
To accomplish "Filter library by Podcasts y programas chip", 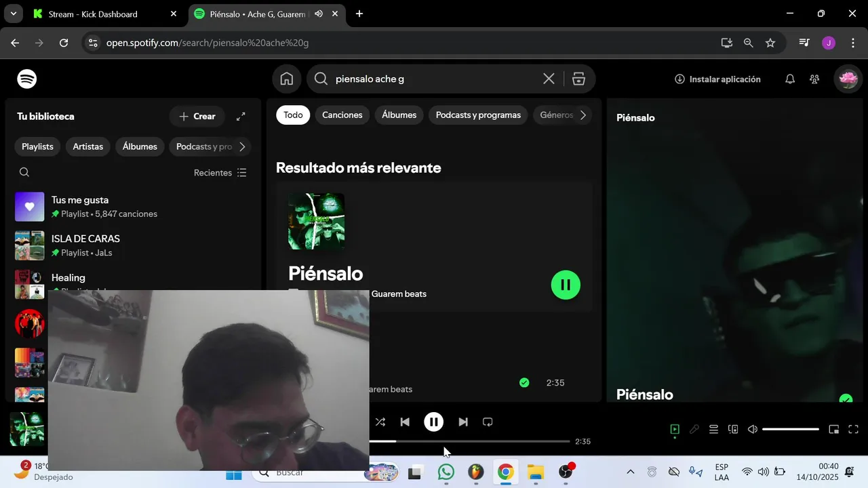I will [x=204, y=146].
